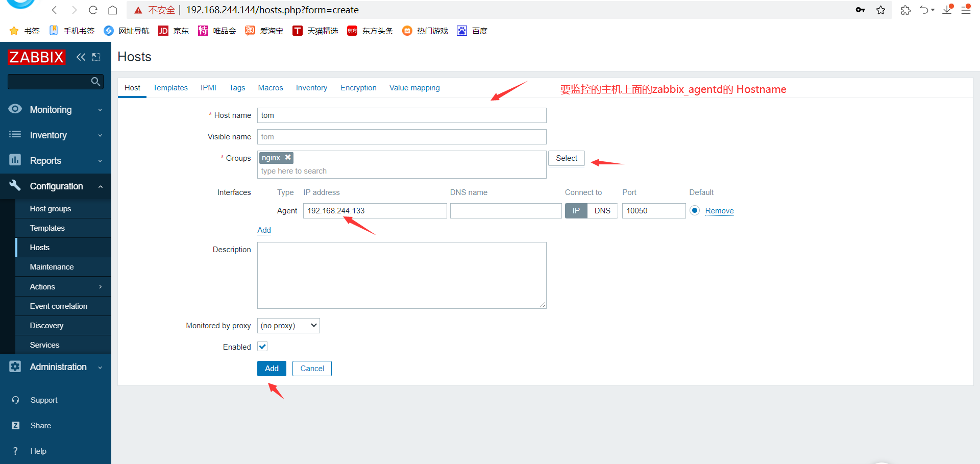Click the Share Z icon
This screenshot has width=980, height=464.
pyautogui.click(x=15, y=426)
